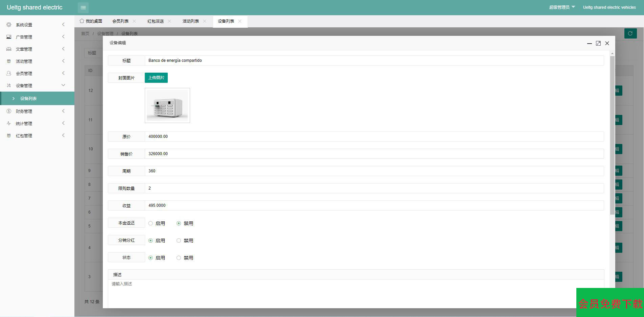
Task: Focus the 限购数量 input field
Action: tap(374, 188)
